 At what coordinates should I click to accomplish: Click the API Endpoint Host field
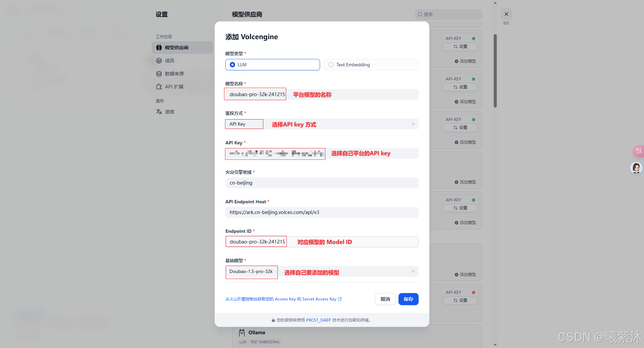point(322,212)
